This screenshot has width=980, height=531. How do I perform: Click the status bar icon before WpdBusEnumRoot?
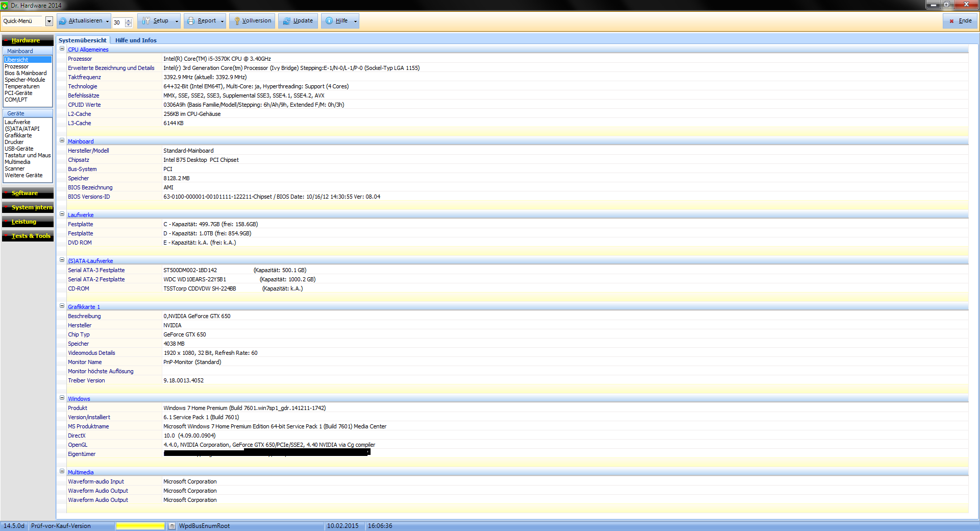click(172, 526)
